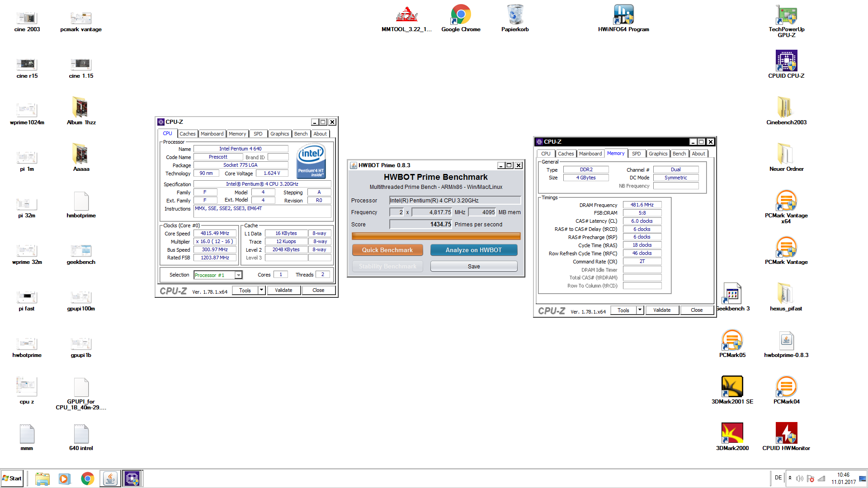868x488 pixels.
Task: Click Save button in HWBOT Prime
Action: click(x=474, y=266)
